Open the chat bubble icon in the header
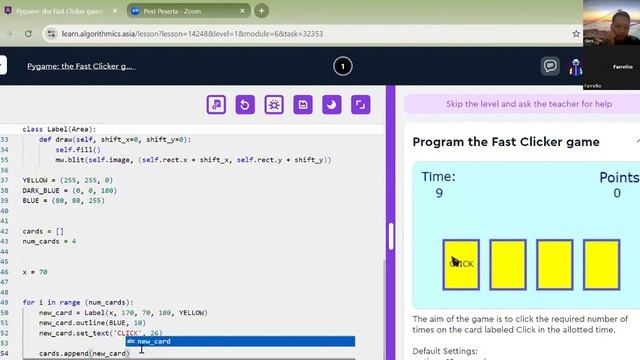Image resolution: width=640 pixels, height=360 pixels. (550, 66)
